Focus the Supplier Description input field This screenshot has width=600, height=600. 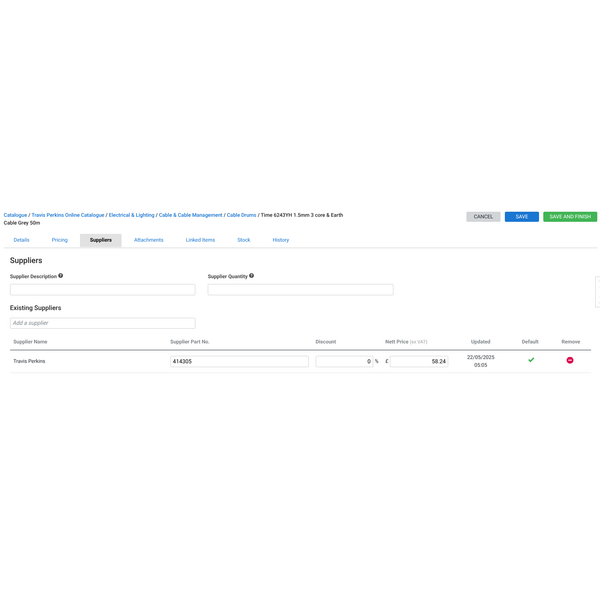click(x=102, y=290)
